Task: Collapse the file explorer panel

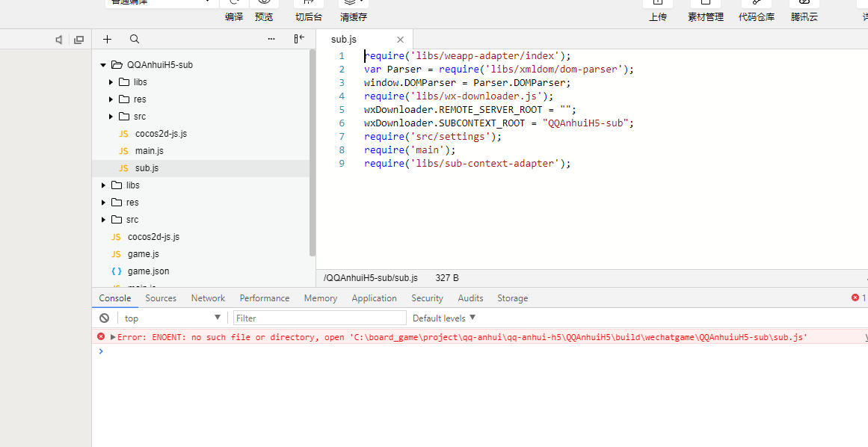Action: (x=299, y=39)
